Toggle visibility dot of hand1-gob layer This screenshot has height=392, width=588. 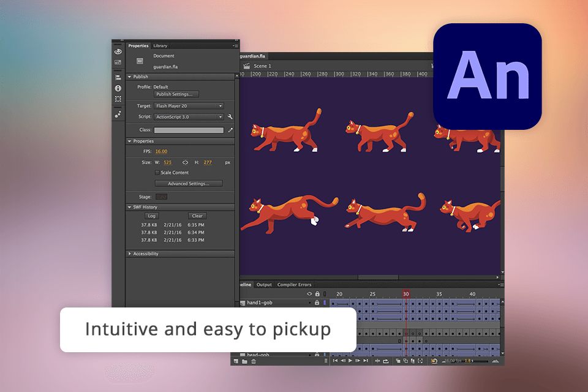click(310, 303)
